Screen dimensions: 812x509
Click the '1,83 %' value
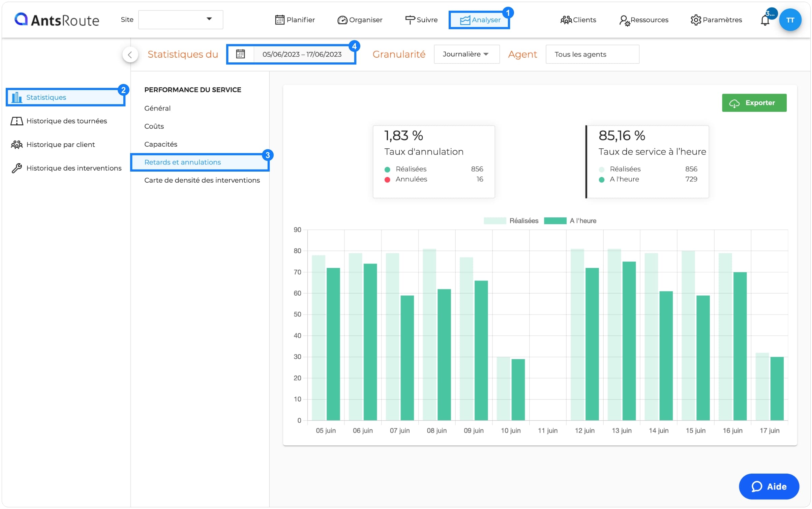coord(404,136)
